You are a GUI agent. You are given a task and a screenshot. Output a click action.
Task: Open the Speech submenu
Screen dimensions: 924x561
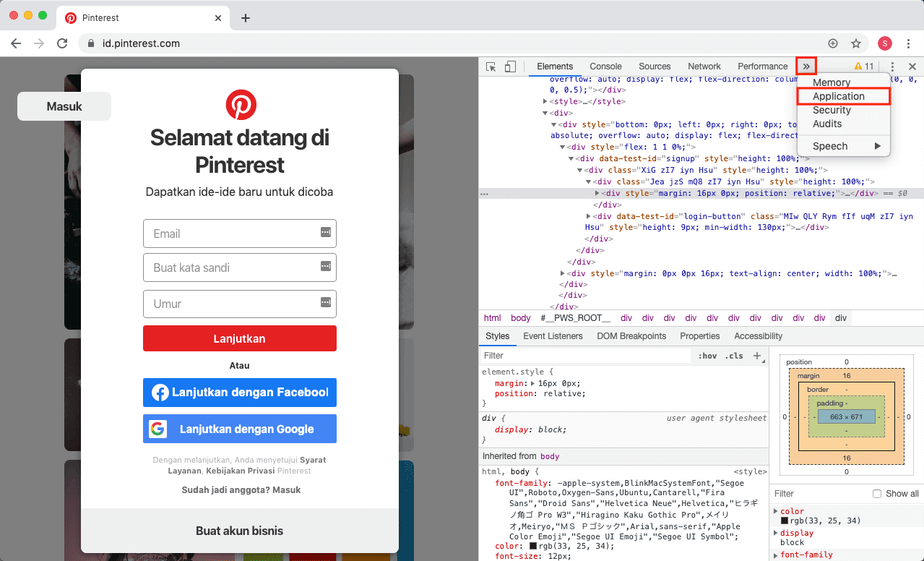pyautogui.click(x=844, y=146)
